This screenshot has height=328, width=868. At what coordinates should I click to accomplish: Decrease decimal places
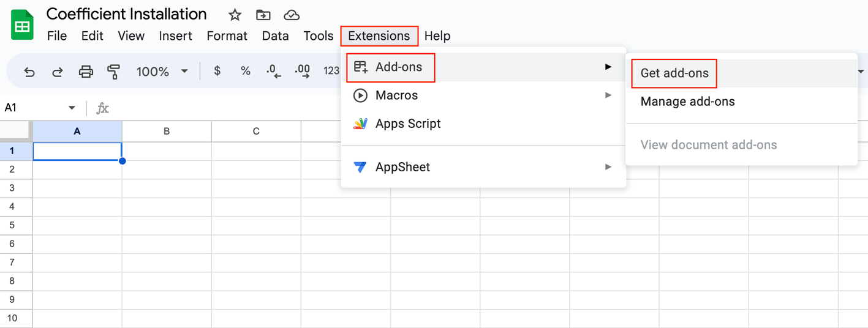click(x=273, y=72)
